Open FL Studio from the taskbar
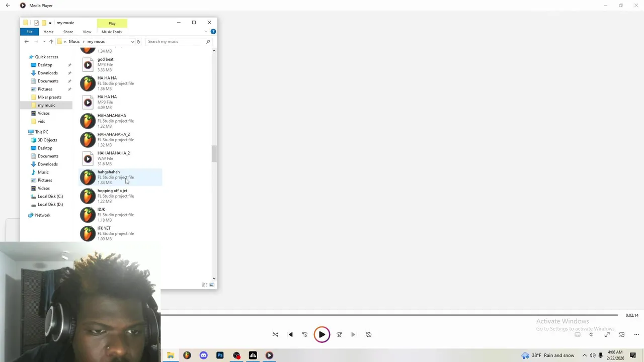Viewport: 644px width, 362px height. (187, 355)
